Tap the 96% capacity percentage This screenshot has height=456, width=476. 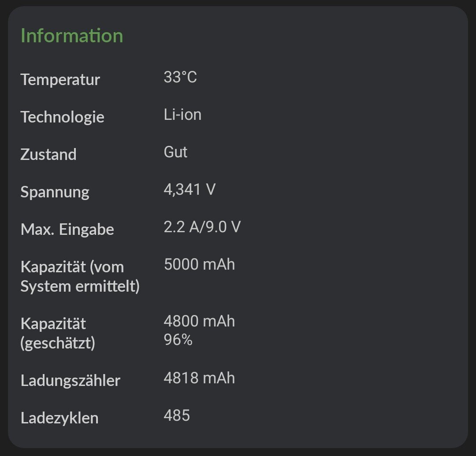point(178,340)
